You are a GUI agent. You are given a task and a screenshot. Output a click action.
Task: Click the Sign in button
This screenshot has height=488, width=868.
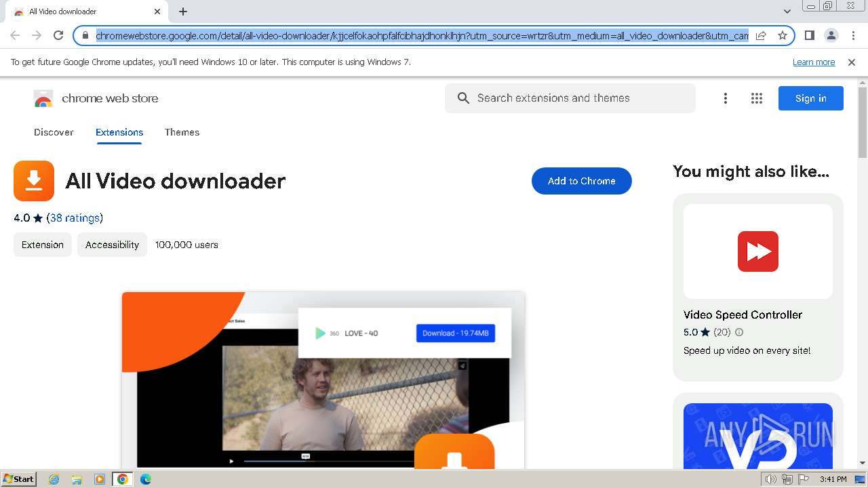point(811,98)
